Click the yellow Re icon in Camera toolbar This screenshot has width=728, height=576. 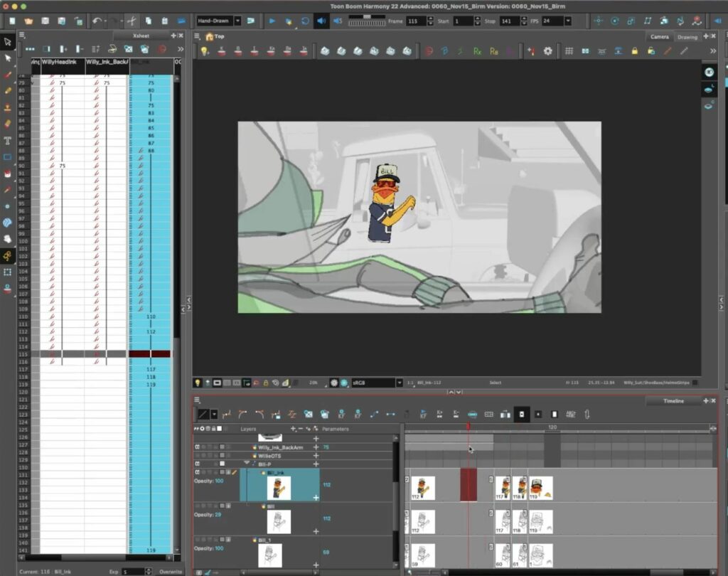(x=494, y=51)
